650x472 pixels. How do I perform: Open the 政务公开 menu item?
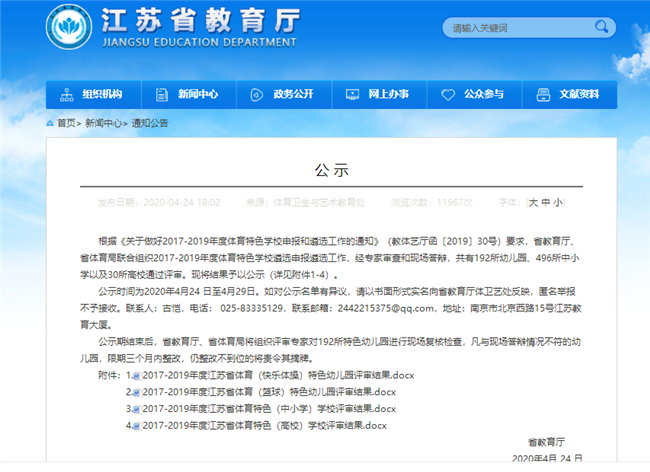click(x=284, y=94)
